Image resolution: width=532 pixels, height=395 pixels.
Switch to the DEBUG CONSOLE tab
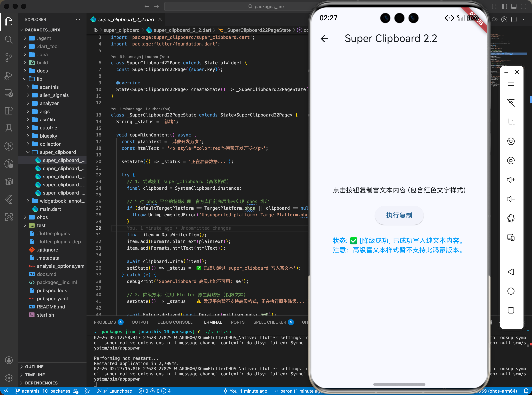[x=175, y=322]
